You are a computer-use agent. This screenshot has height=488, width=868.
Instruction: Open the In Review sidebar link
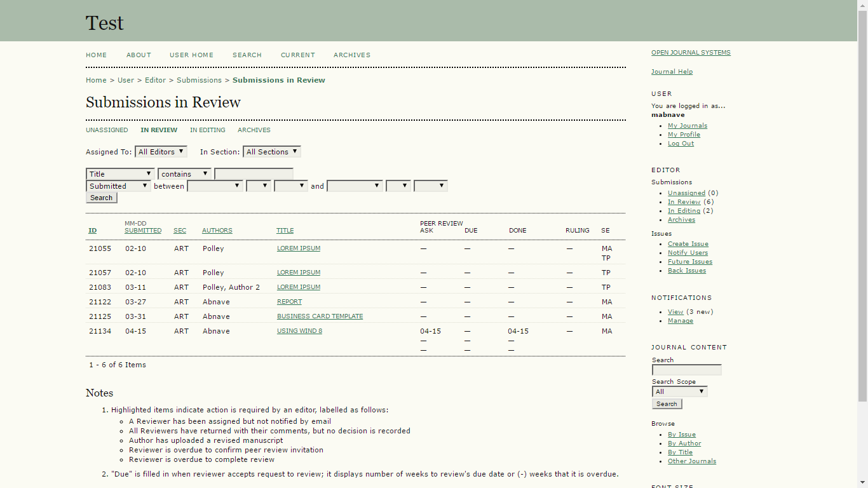[684, 202]
